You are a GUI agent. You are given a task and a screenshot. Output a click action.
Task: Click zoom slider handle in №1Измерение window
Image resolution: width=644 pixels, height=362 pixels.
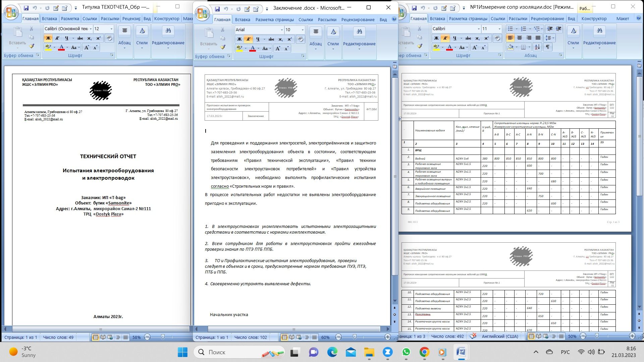click(597, 336)
